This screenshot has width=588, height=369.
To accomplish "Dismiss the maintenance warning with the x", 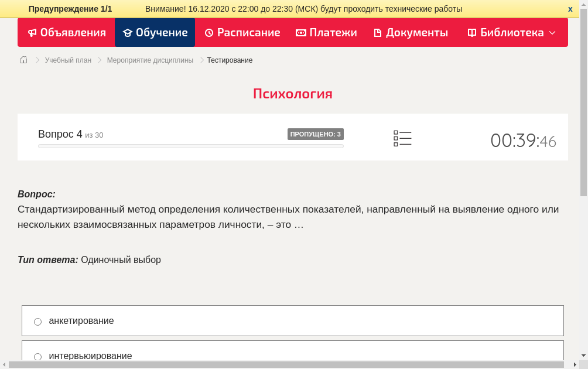I will click(x=570, y=8).
